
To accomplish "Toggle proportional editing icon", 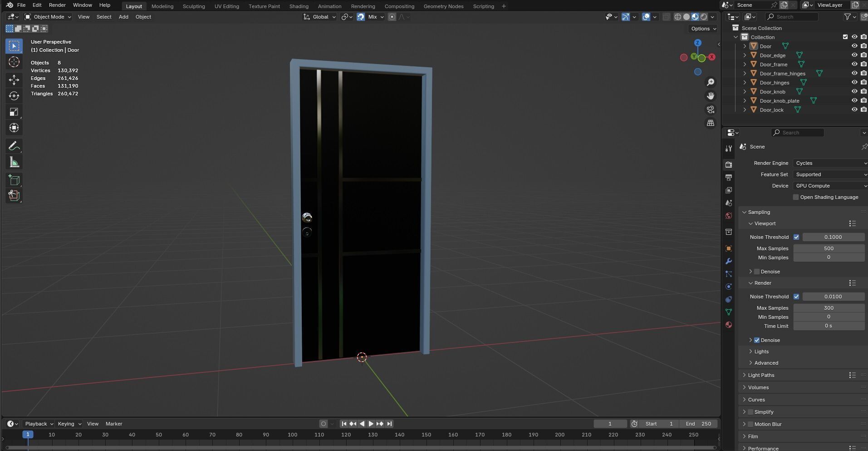I will coord(392,17).
